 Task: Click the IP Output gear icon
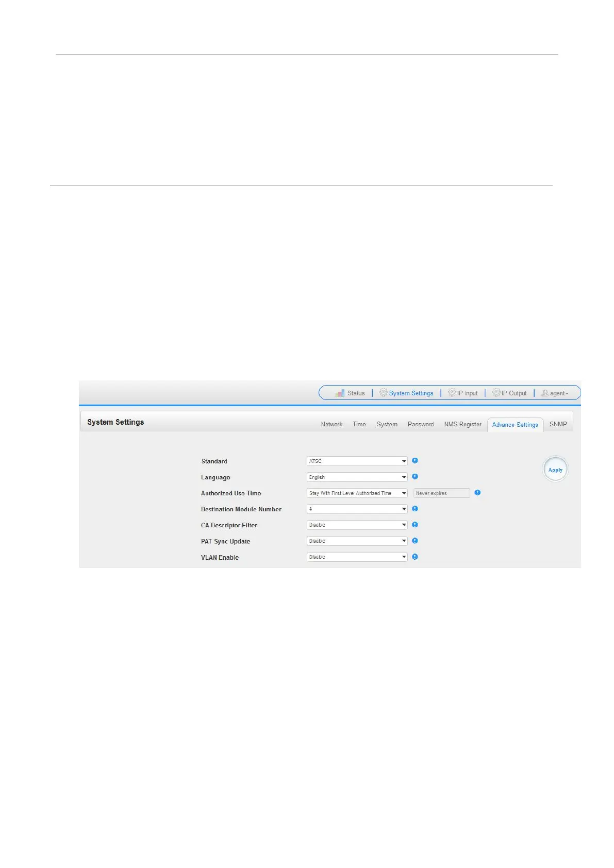[x=496, y=393]
